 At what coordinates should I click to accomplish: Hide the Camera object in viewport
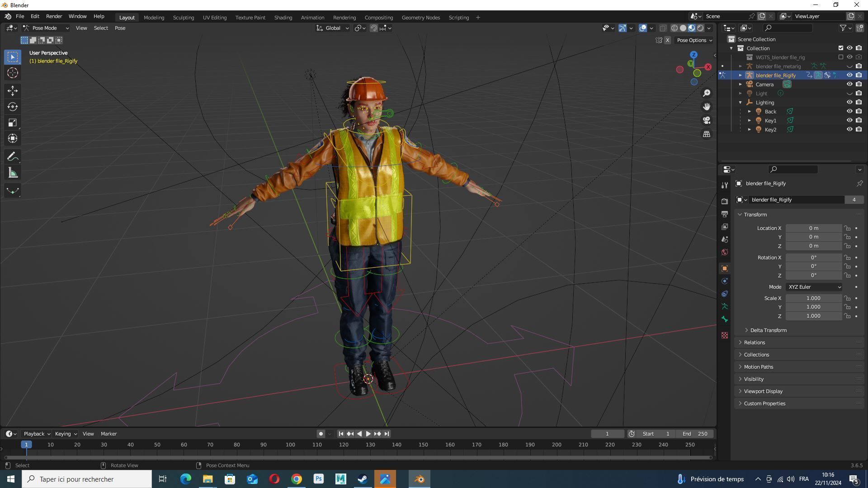[849, 84]
